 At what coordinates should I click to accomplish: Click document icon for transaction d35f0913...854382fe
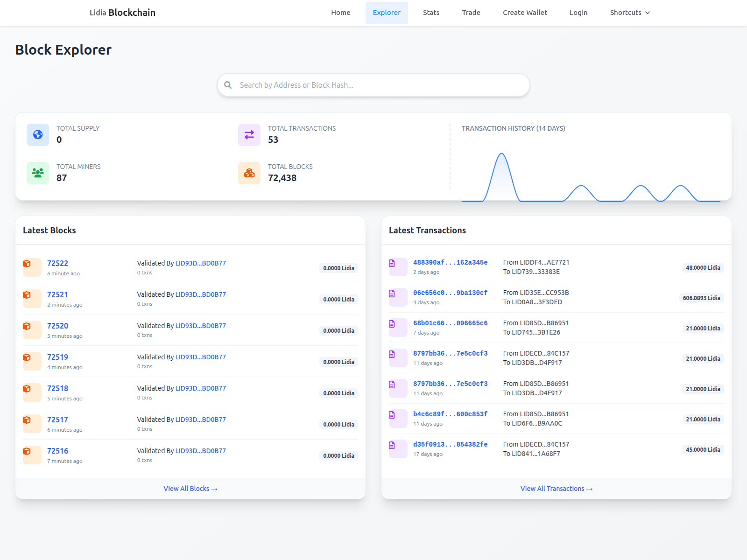click(x=392, y=445)
